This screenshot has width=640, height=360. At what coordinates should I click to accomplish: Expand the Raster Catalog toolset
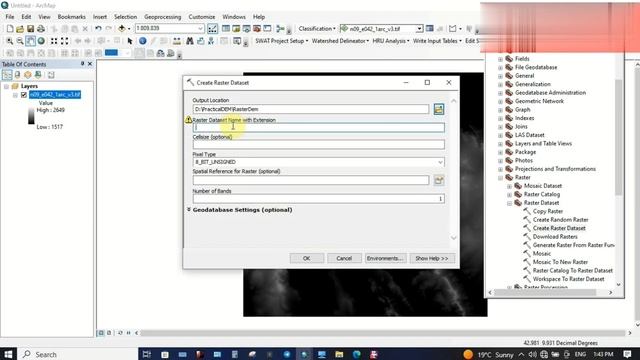[509, 195]
